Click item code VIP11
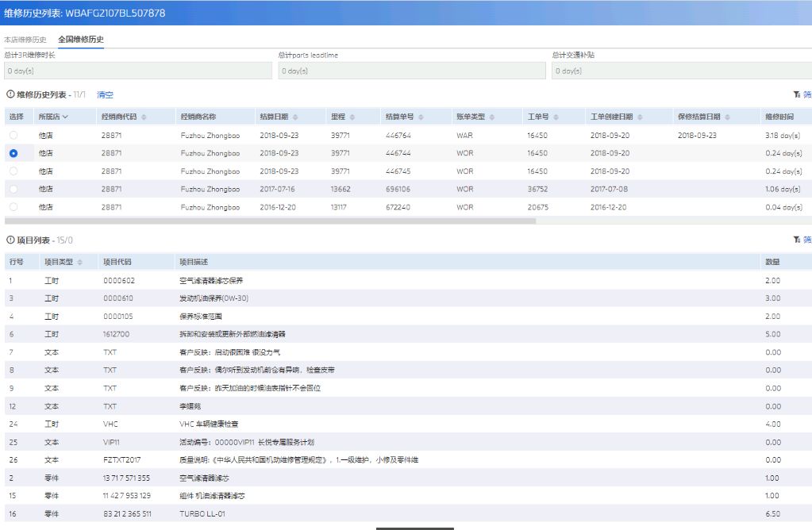Screen dimensions: 812x530 coord(111,442)
